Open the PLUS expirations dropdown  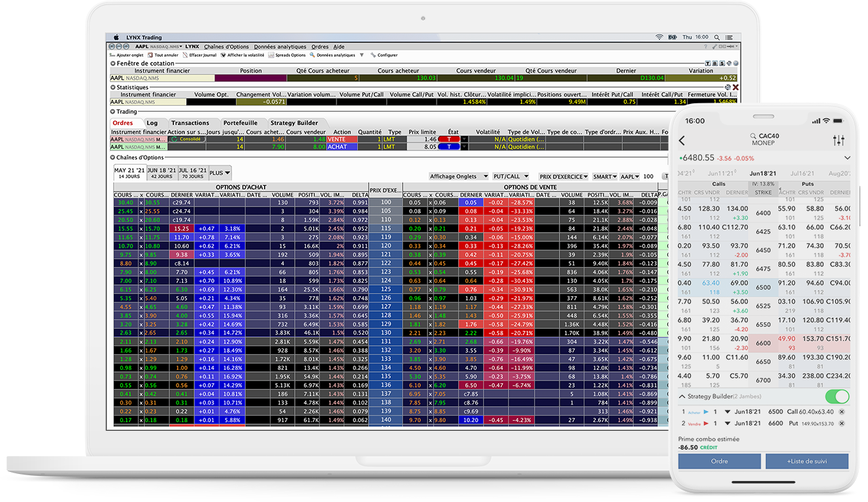(x=220, y=173)
